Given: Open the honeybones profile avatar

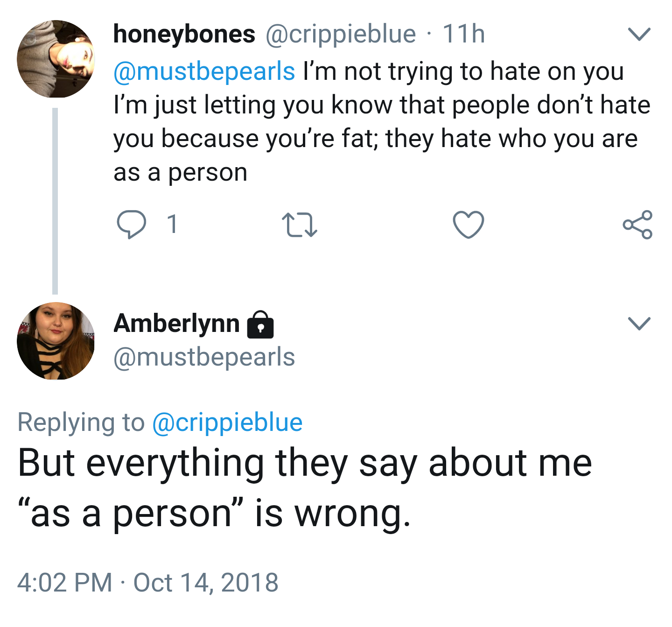Looking at the screenshot, I should 56,59.
